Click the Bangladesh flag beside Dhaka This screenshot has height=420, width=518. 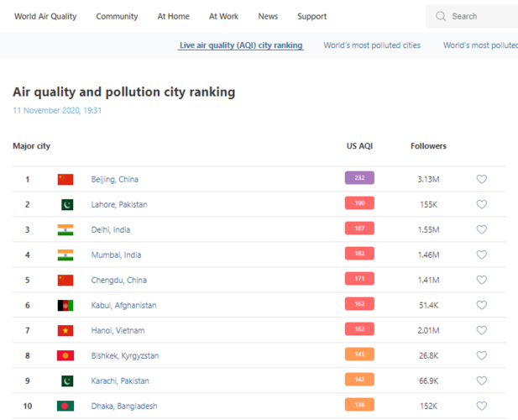(65, 406)
